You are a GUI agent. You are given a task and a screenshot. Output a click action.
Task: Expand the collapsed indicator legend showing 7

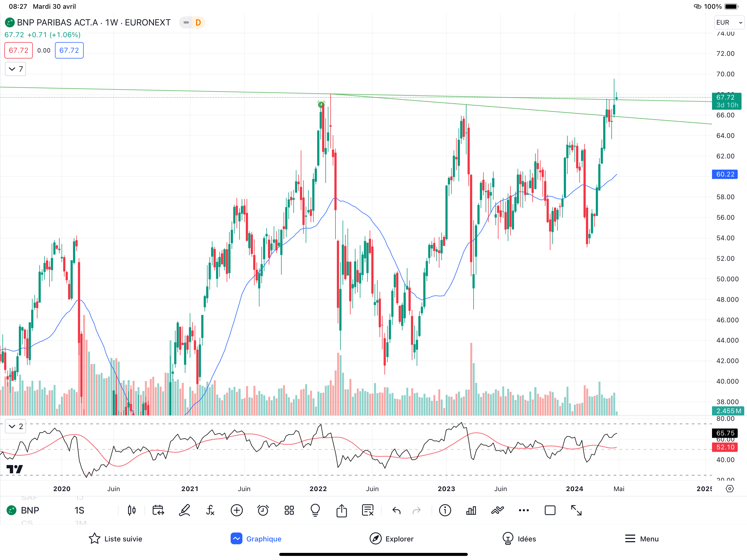click(16, 69)
